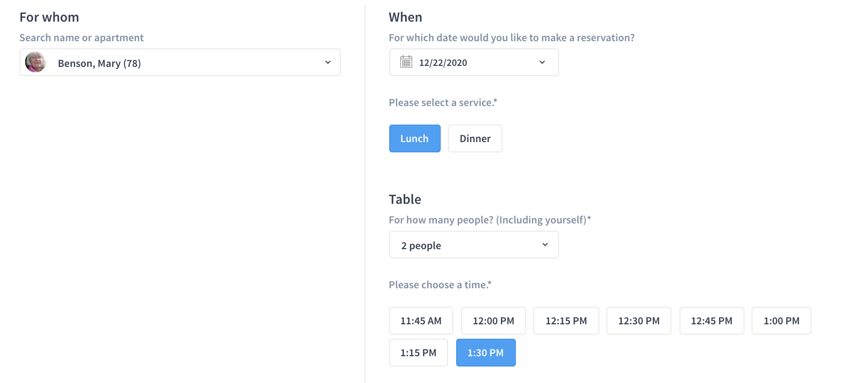
Task: Open the reservation date dropdown chevron
Action: [x=542, y=62]
